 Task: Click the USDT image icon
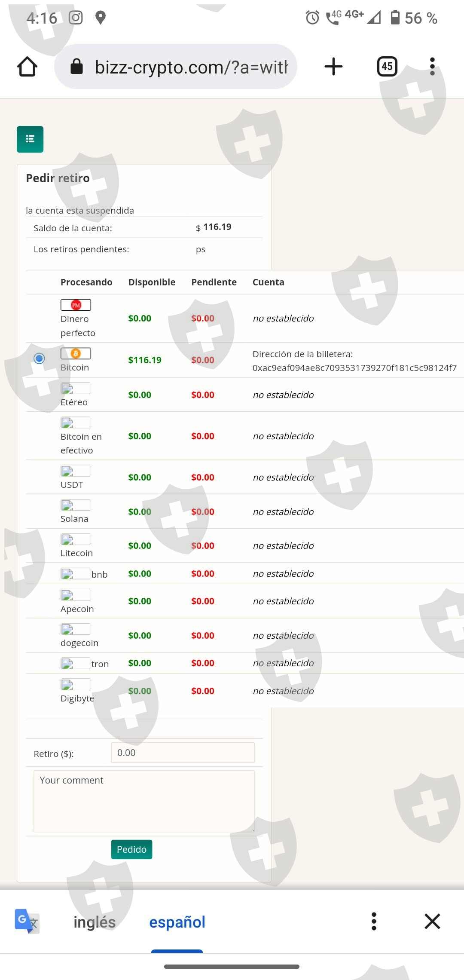(x=76, y=471)
